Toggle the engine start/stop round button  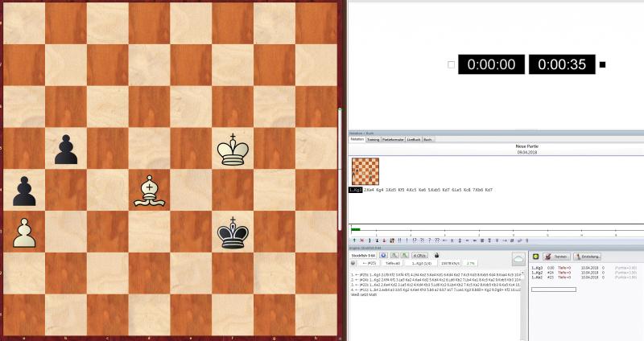(353, 263)
